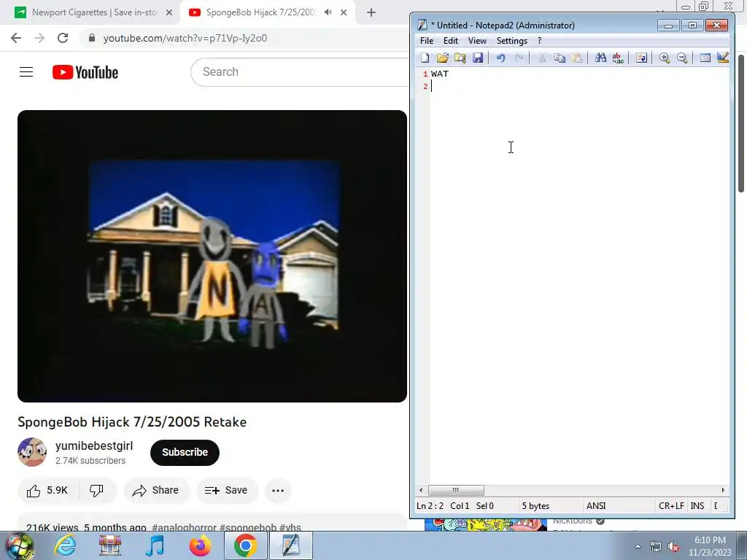Click the Notepad2 scrollbar right arrow
The image size is (747, 560).
pos(723,491)
